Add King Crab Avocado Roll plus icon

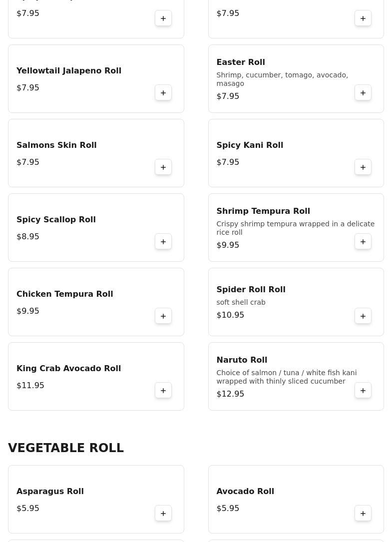[163, 390]
